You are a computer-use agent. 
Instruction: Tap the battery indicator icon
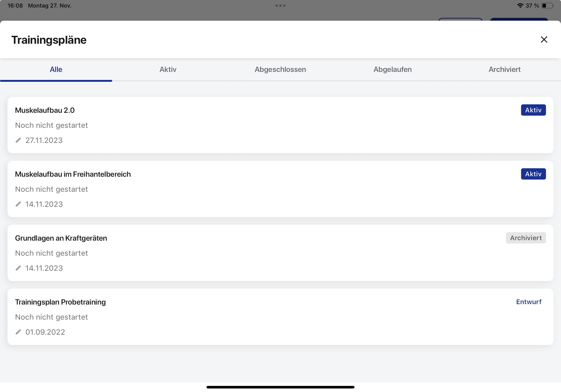[x=548, y=5]
